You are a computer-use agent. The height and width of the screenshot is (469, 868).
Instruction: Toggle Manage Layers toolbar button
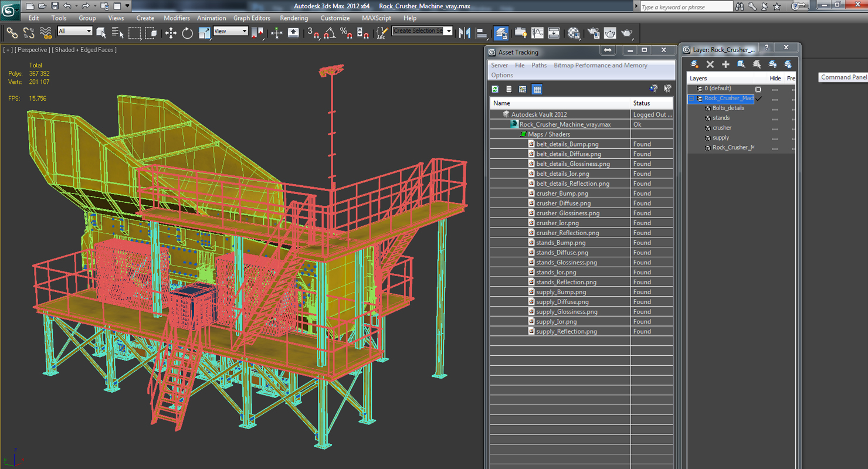501,33
